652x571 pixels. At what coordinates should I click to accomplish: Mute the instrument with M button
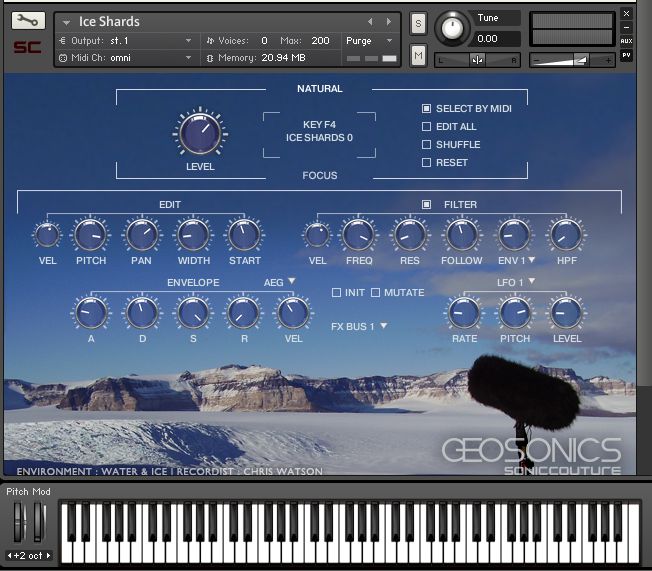418,54
